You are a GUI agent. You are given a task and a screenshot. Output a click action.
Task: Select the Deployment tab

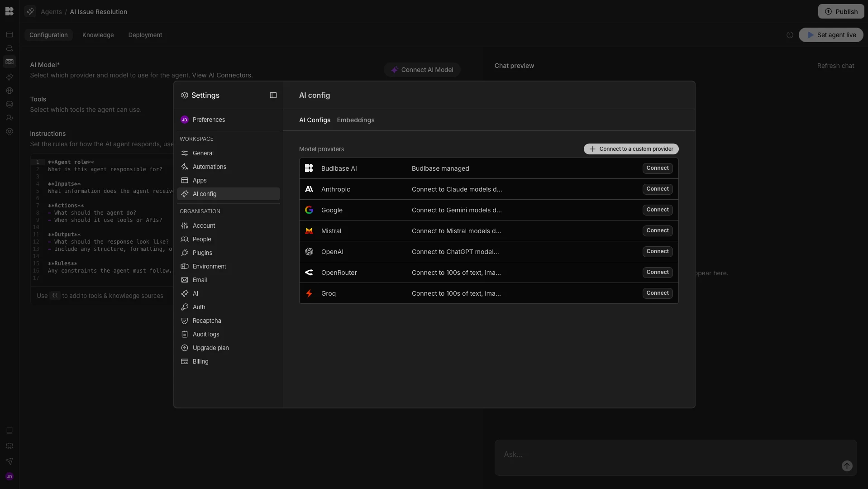[144, 35]
